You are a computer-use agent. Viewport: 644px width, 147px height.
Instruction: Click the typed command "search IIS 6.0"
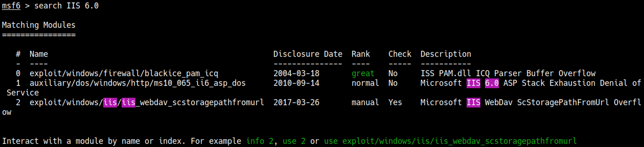[x=66, y=6]
